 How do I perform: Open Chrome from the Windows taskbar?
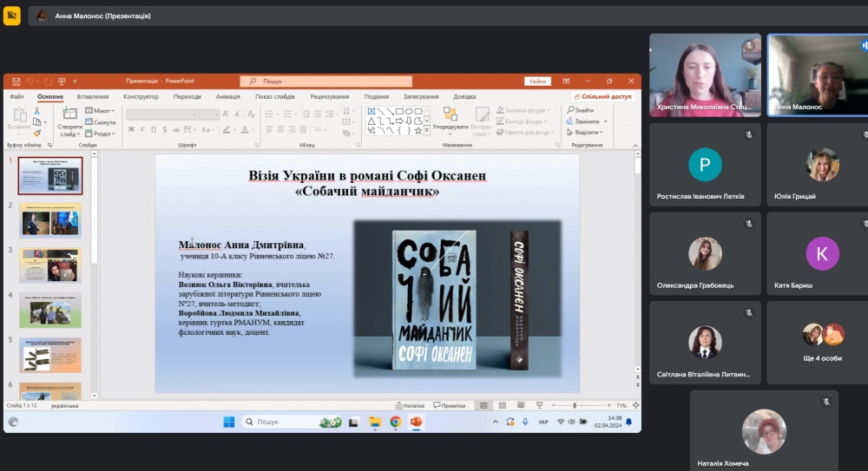(395, 422)
